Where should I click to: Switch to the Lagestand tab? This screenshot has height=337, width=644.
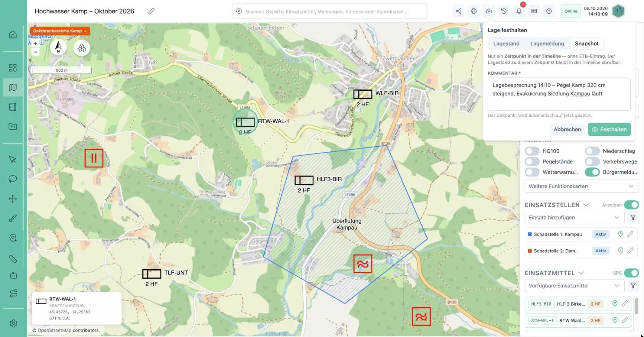[506, 43]
